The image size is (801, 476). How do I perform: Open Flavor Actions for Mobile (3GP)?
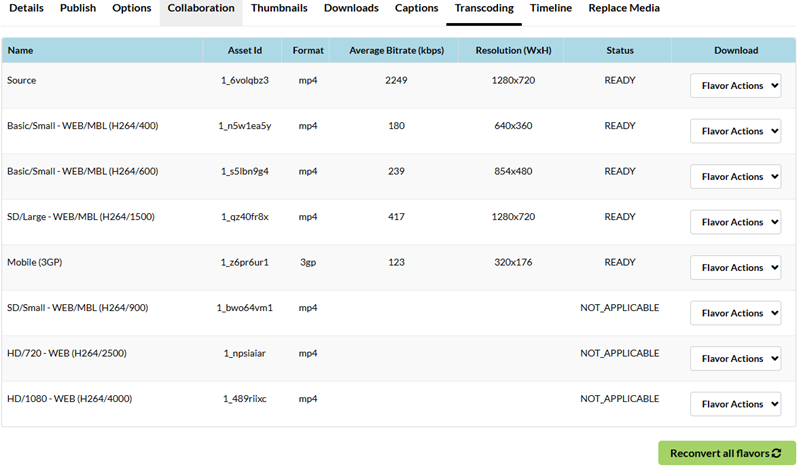coord(735,267)
